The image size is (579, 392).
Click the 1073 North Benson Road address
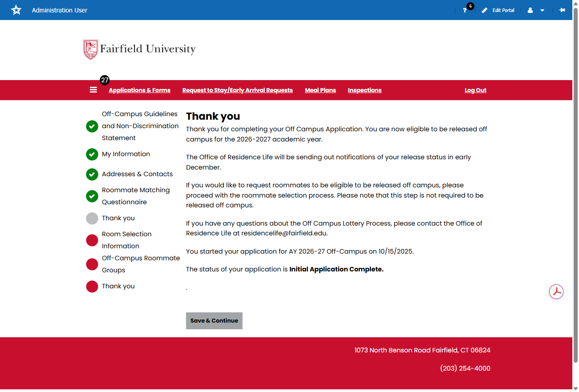pyautogui.click(x=422, y=350)
